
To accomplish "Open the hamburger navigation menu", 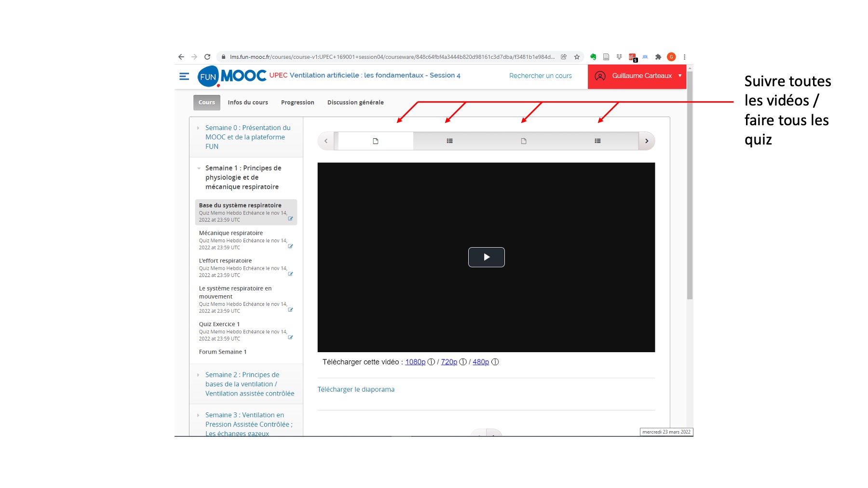I will 184,77.
